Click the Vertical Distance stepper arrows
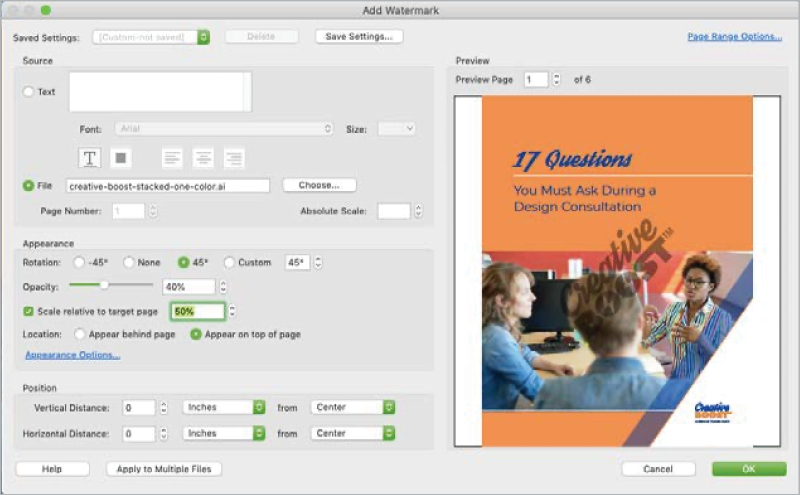This screenshot has width=800, height=495. tap(163, 408)
